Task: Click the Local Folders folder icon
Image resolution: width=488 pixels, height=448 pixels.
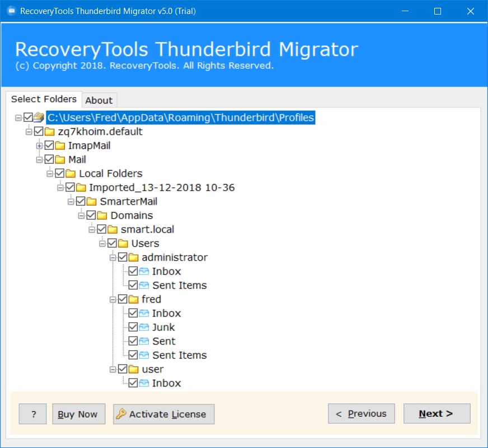Action: (71, 173)
